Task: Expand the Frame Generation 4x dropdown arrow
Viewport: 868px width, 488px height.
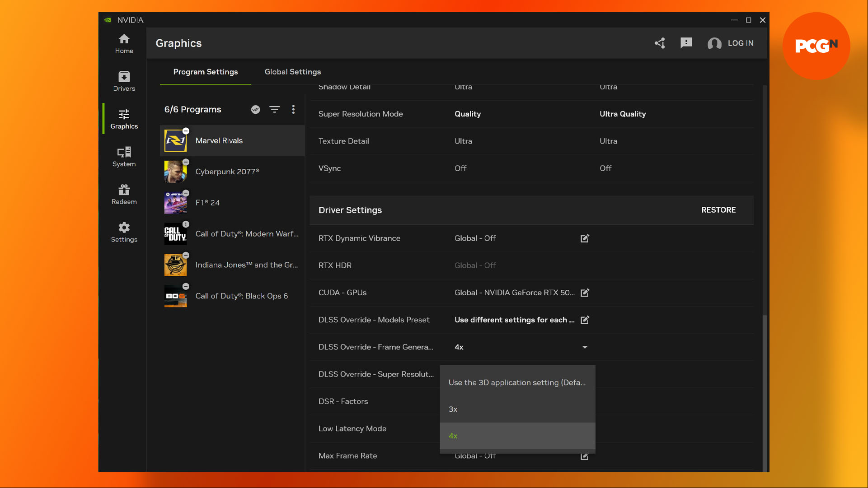Action: (x=585, y=347)
